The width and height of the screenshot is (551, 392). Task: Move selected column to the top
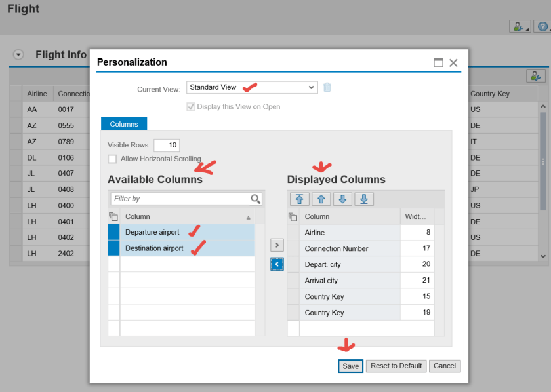tap(299, 199)
